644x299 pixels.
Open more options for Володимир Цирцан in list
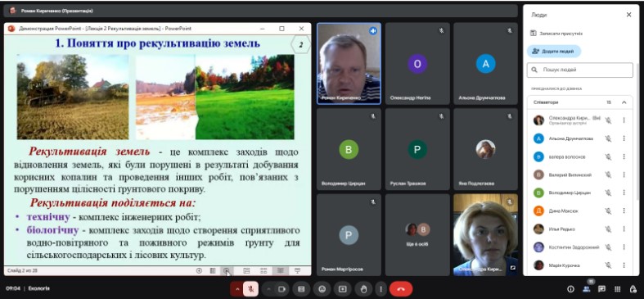tap(624, 193)
